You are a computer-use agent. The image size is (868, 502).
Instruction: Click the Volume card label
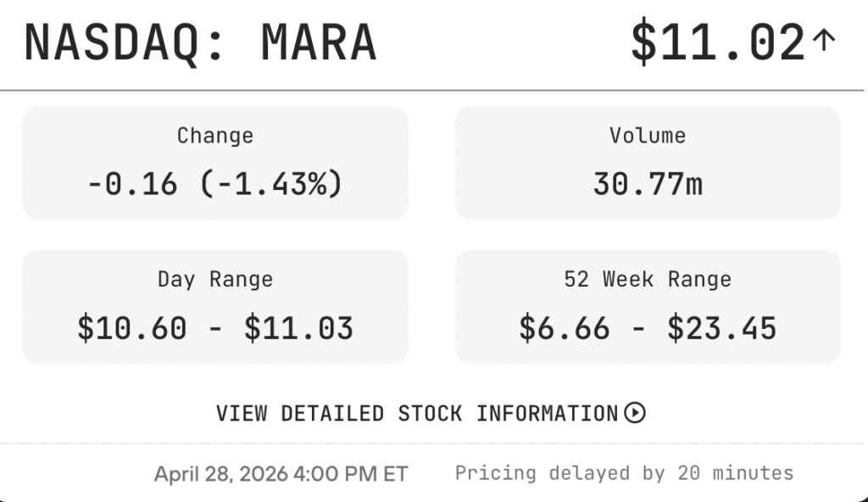click(648, 136)
